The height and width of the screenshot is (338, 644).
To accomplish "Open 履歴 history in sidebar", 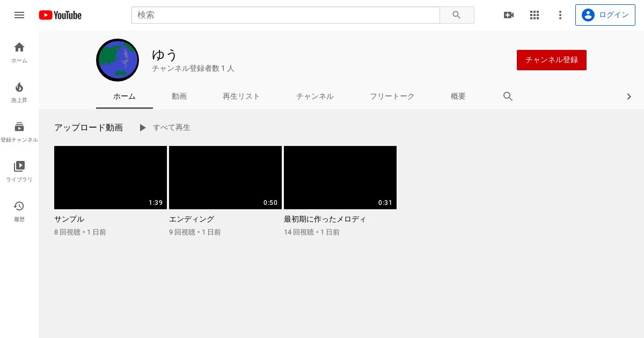I will 19,211.
